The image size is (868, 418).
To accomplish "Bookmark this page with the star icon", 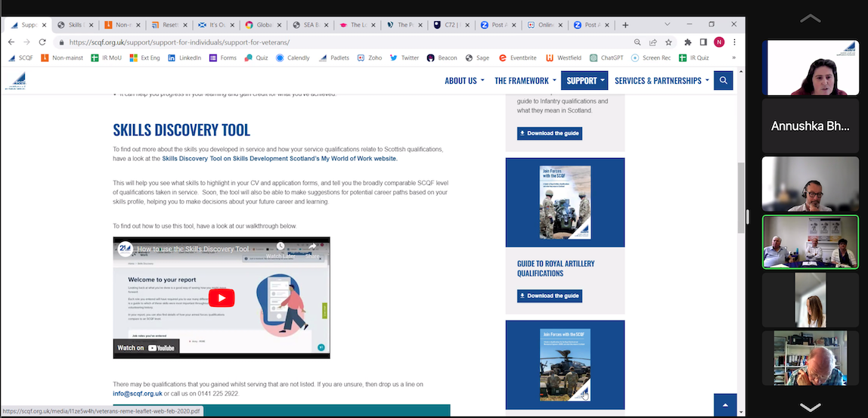I will (x=668, y=42).
